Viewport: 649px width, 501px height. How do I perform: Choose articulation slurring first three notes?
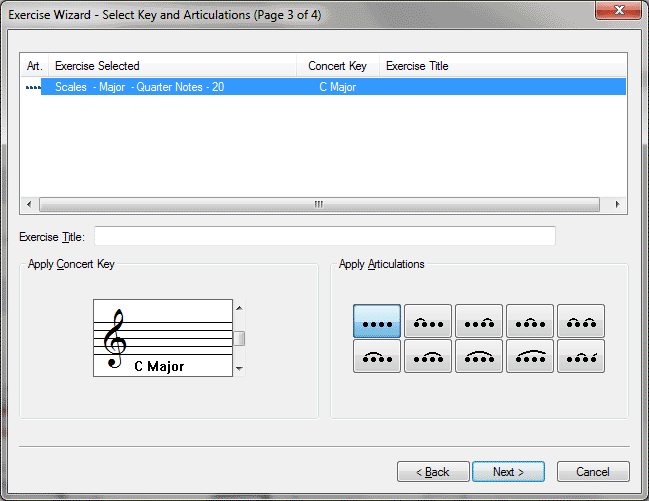tap(377, 356)
